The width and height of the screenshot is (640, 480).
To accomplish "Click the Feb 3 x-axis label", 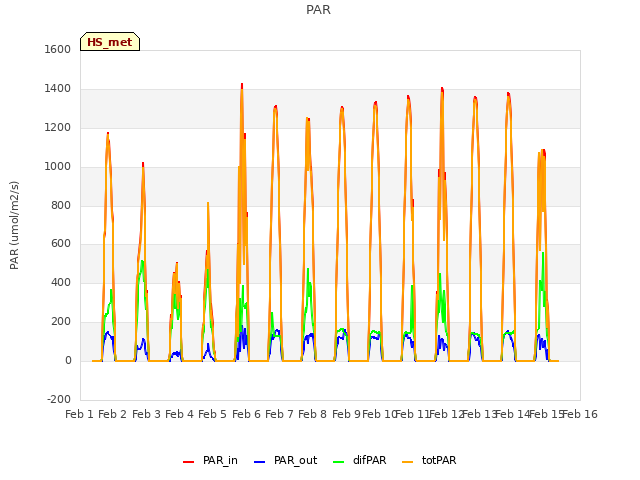I will [147, 414].
